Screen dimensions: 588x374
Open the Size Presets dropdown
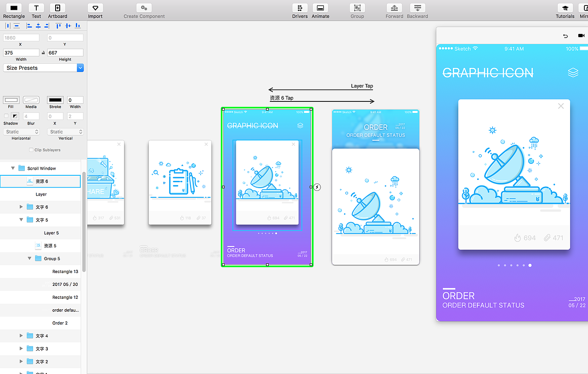coord(44,68)
